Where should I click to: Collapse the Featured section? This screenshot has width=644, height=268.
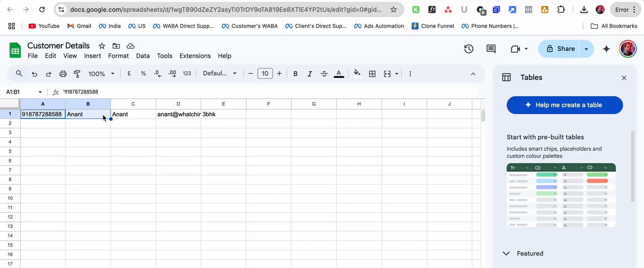pyautogui.click(x=506, y=253)
